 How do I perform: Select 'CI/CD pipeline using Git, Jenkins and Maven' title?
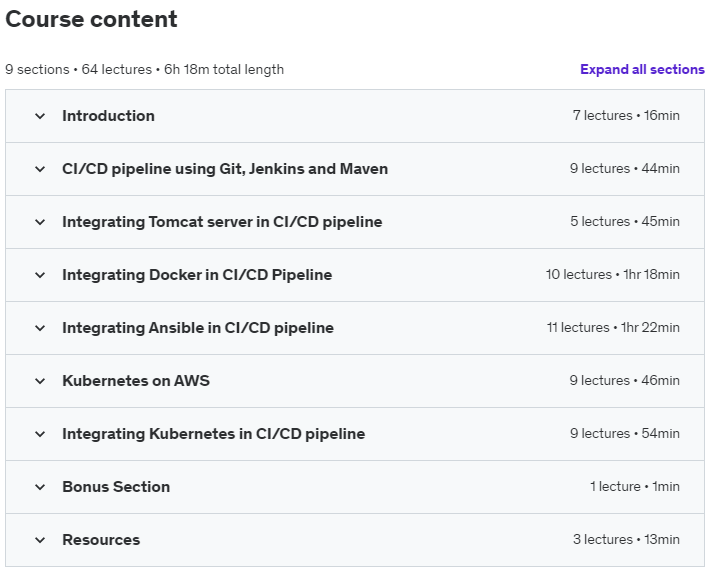pos(225,169)
